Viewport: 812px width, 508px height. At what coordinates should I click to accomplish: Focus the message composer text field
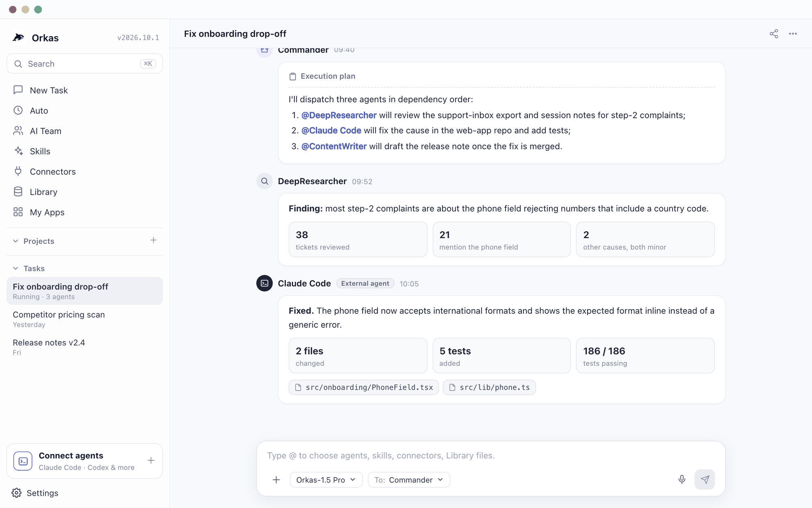(x=490, y=456)
